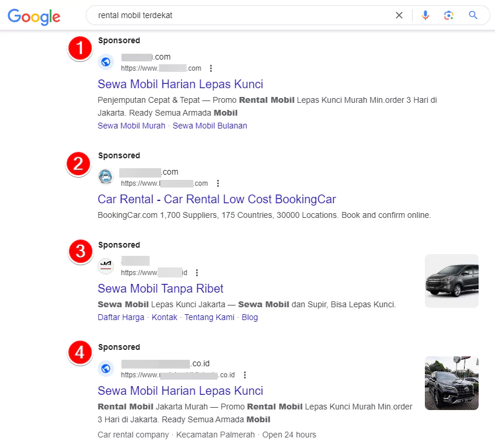The image size is (495, 448).
Task: Click third ad's URL ending in id
Action: (x=154, y=273)
